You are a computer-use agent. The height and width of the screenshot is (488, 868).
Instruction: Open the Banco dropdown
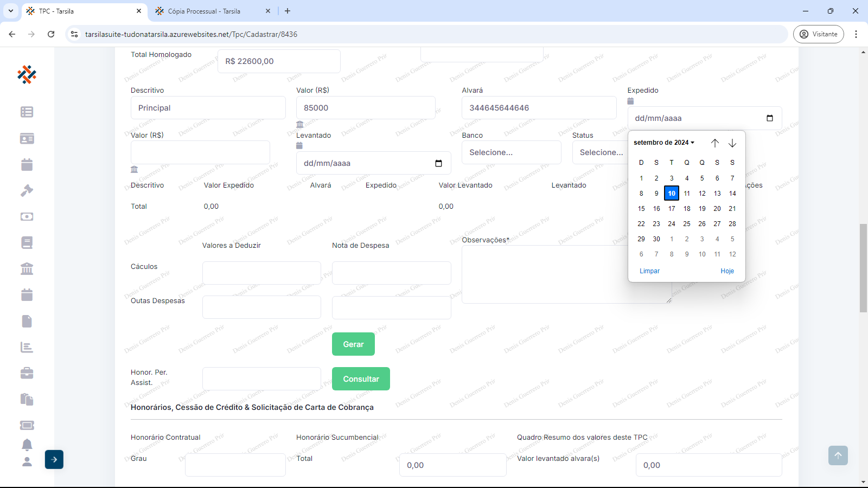tap(511, 152)
